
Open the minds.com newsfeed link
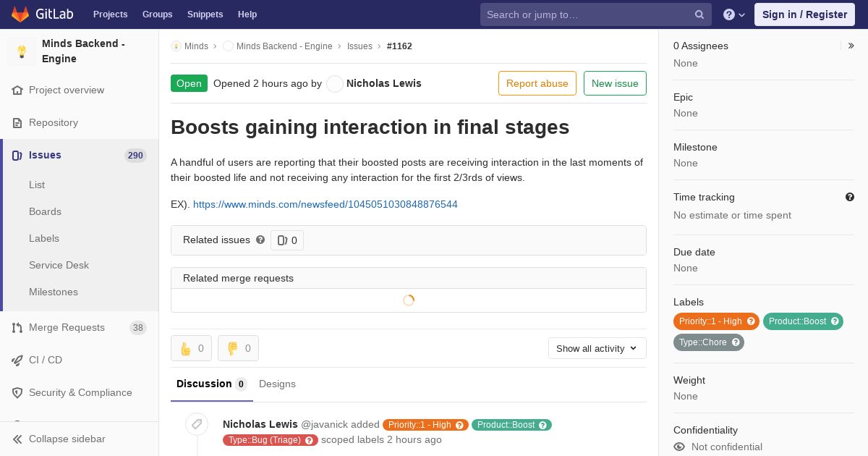click(x=325, y=205)
